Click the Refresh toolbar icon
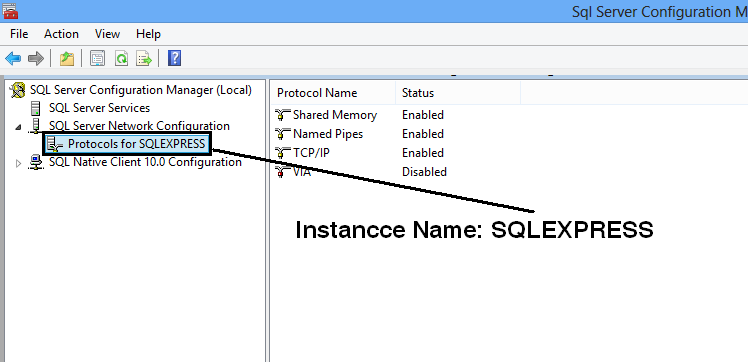The width and height of the screenshot is (748, 362). pyautogui.click(x=122, y=59)
